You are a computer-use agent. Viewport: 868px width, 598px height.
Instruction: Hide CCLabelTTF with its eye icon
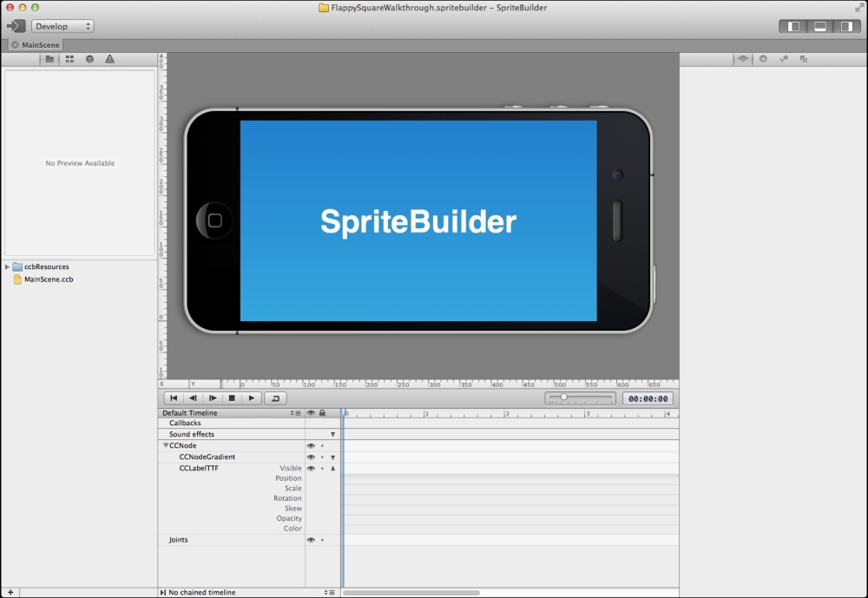[x=311, y=469]
